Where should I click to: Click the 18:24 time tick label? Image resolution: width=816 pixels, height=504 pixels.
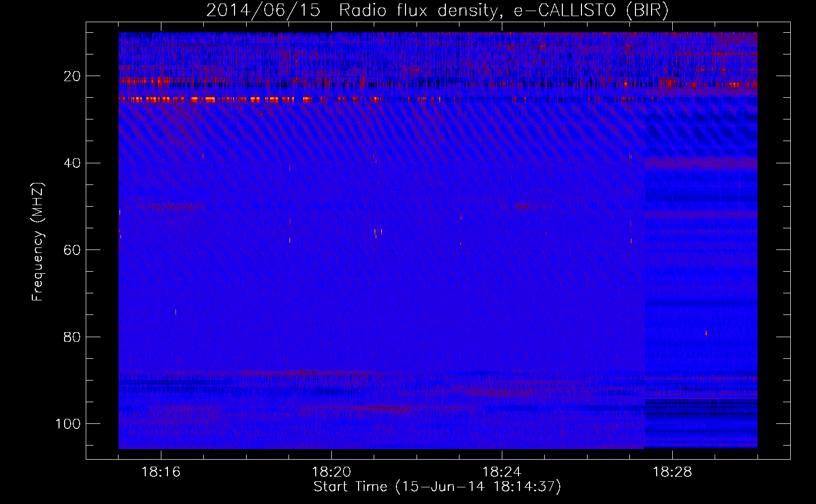(x=502, y=472)
